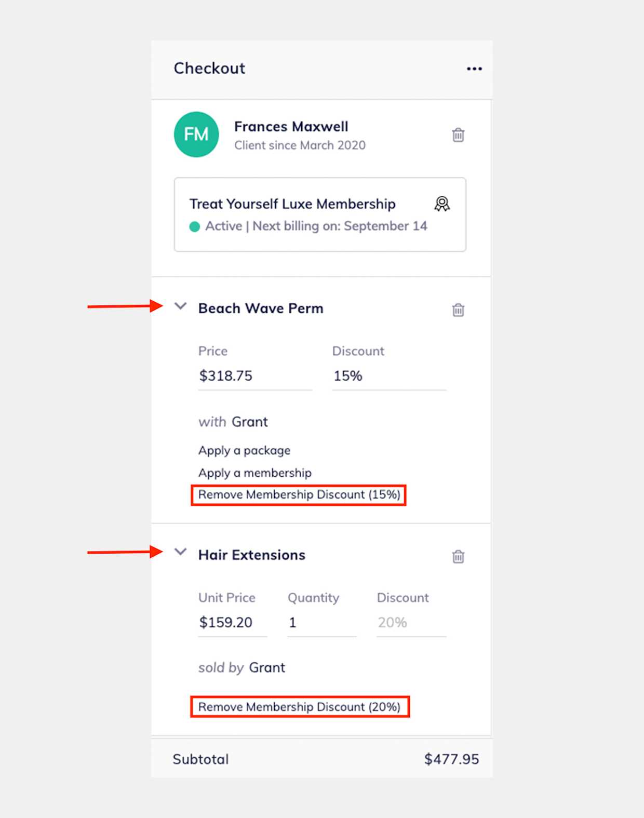Click the green Active status indicator
Screen dimensions: 644x818
[194, 226]
